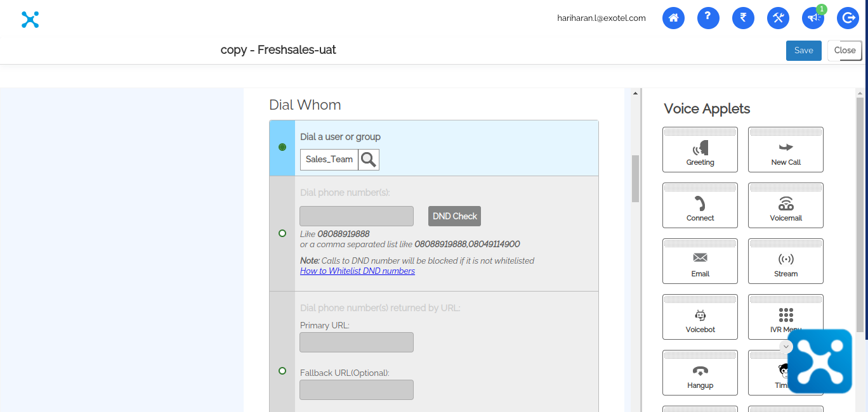Click the copy - Freshsales-uat flow title

pos(279,49)
